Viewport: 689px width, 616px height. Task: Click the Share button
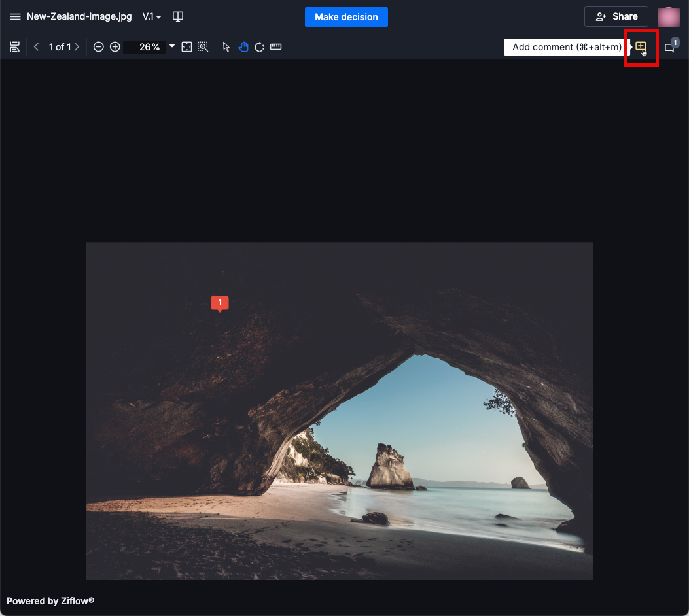click(616, 17)
